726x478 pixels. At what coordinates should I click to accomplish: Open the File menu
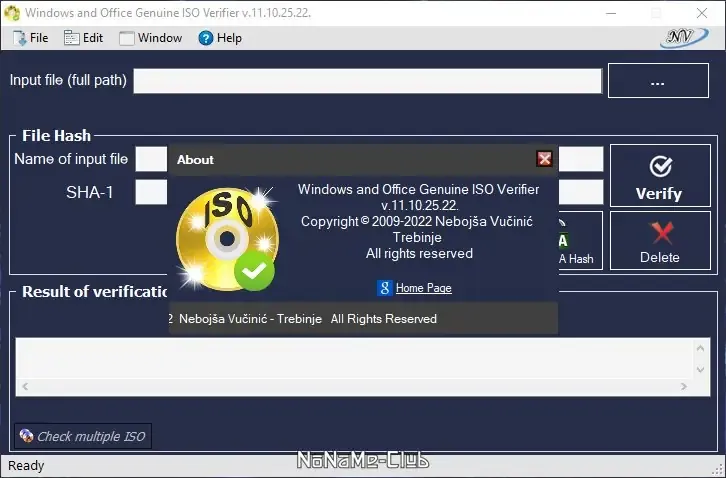(31, 38)
